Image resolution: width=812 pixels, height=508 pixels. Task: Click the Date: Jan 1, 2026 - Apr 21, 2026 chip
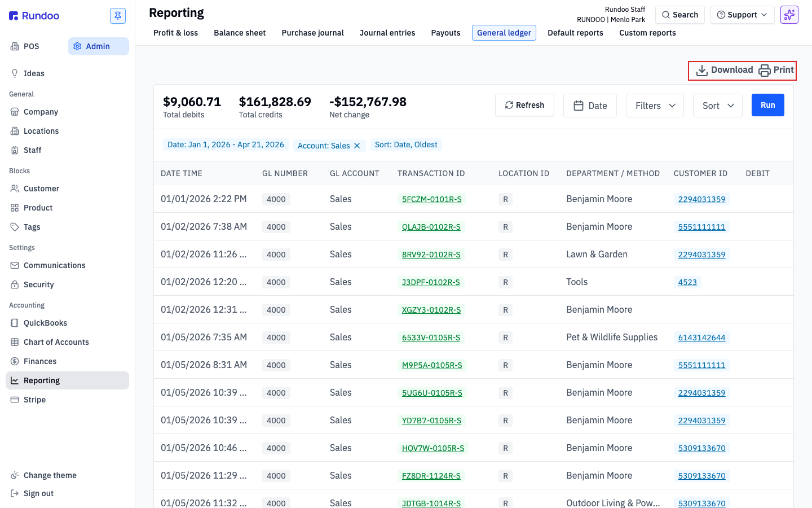tap(226, 144)
